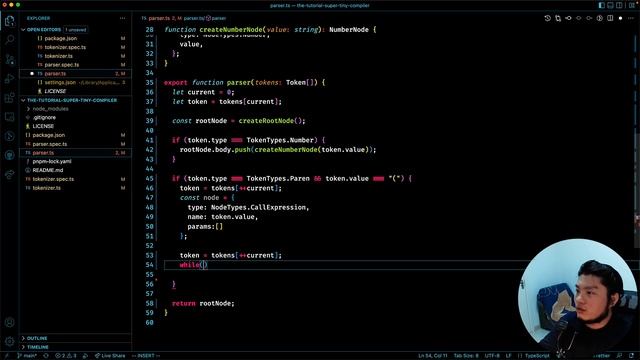This screenshot has height=360, width=640.
Task: Open file timeline history icon in editor toolbar
Action: 548,18
